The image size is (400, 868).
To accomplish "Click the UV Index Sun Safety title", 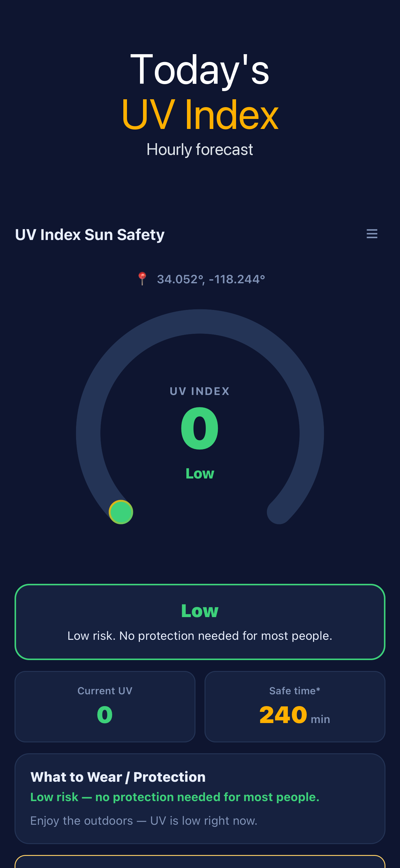I will 90,235.
